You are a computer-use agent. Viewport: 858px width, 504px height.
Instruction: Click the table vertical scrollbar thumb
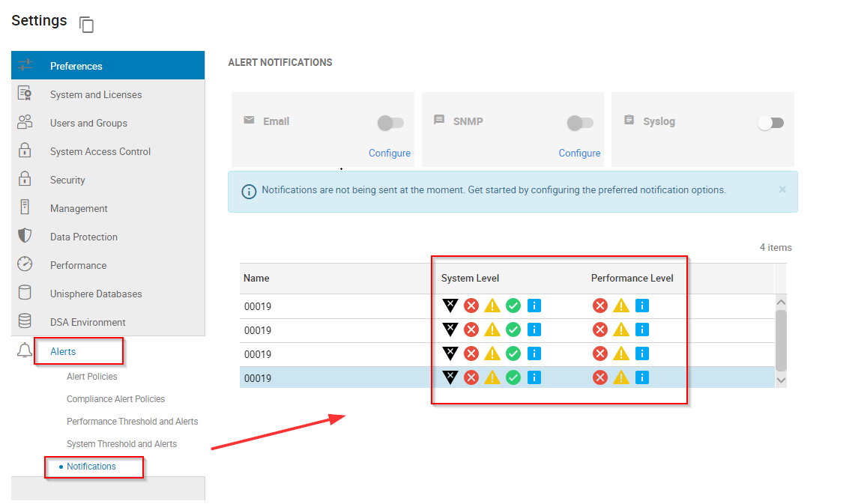click(x=781, y=341)
